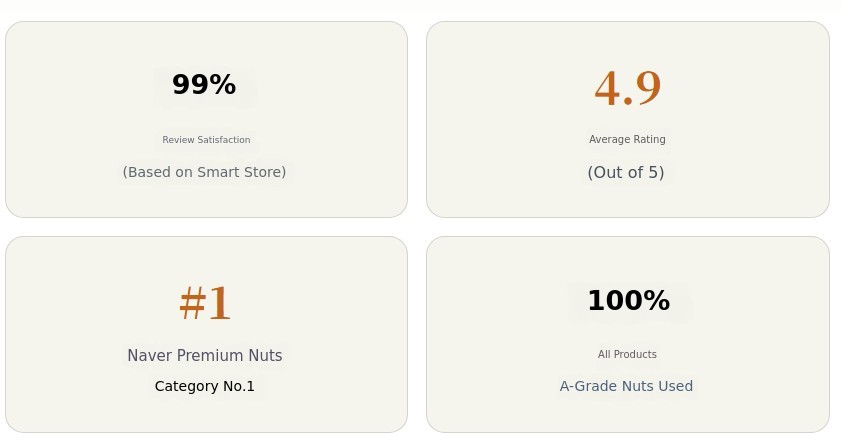This screenshot has height=448, width=841.
Task: Select the 'All Products' label
Action: pos(627,355)
